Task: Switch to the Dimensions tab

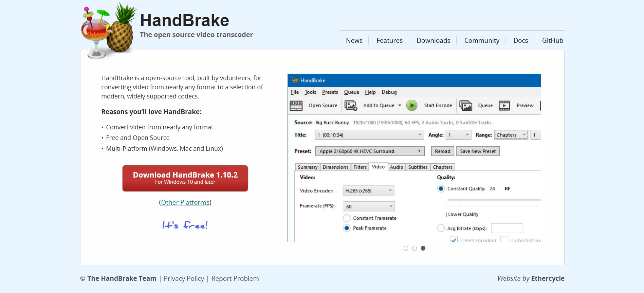Action: pos(335,167)
